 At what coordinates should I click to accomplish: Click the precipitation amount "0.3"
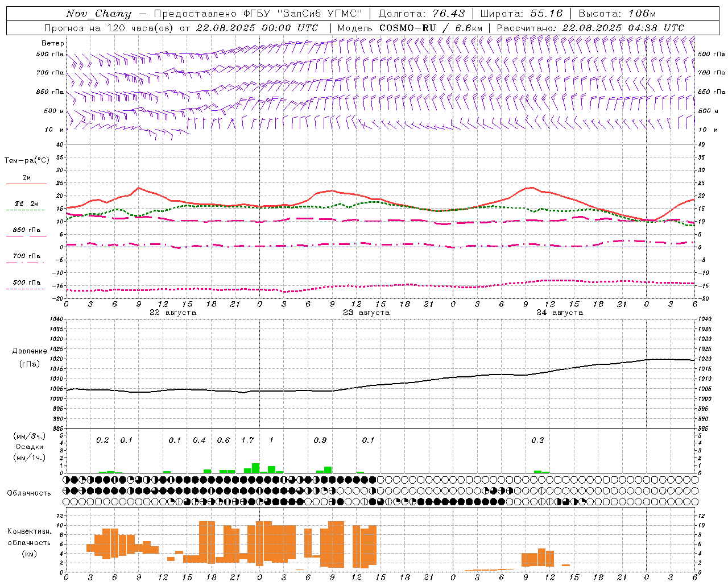[537, 440]
